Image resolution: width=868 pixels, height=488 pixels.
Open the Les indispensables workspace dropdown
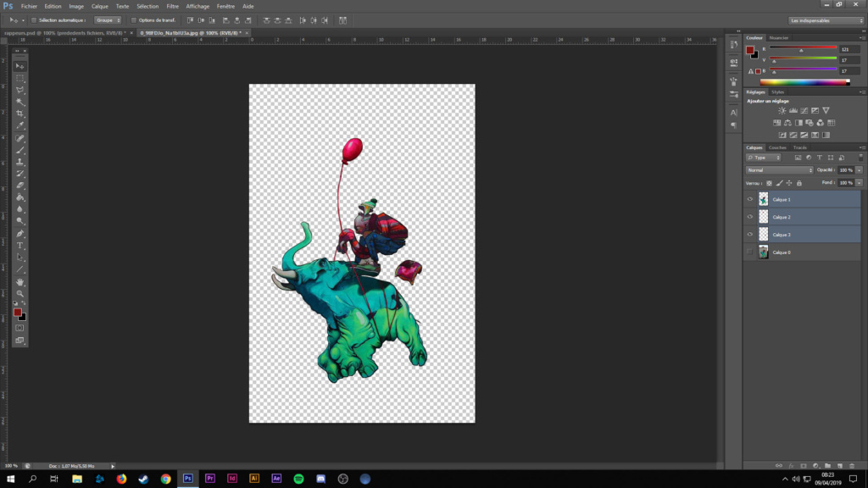point(826,20)
